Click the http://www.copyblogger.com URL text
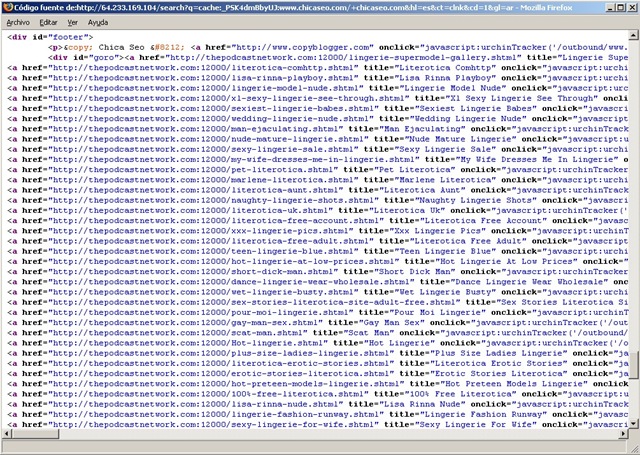Image resolution: width=640 pixels, height=455 pixels. (305, 47)
